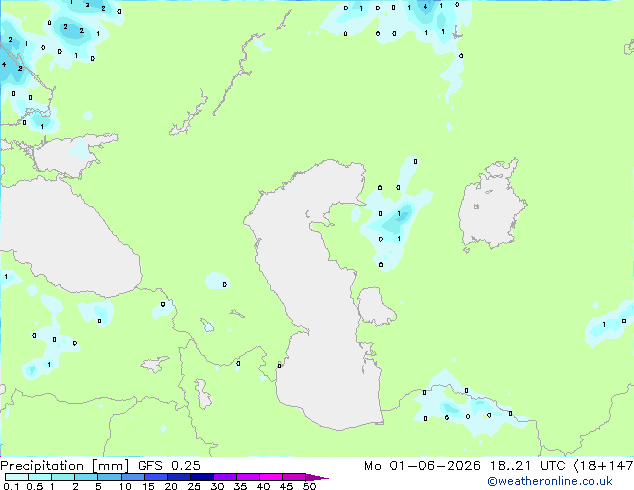Click the legend arrow tip beyond 50
Screen dimensions: 634x490
pyautogui.click(x=317, y=477)
